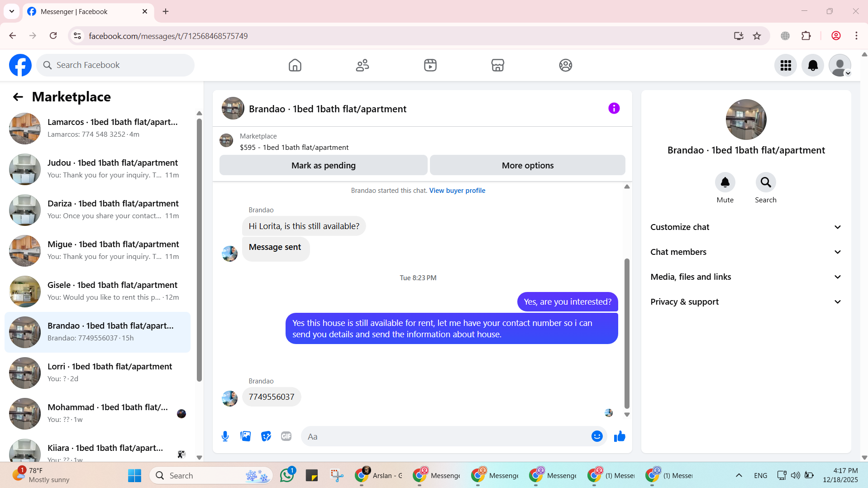Image resolution: width=868 pixels, height=488 pixels.
Task: Open Dariza conversation in the chat list
Action: [97, 210]
